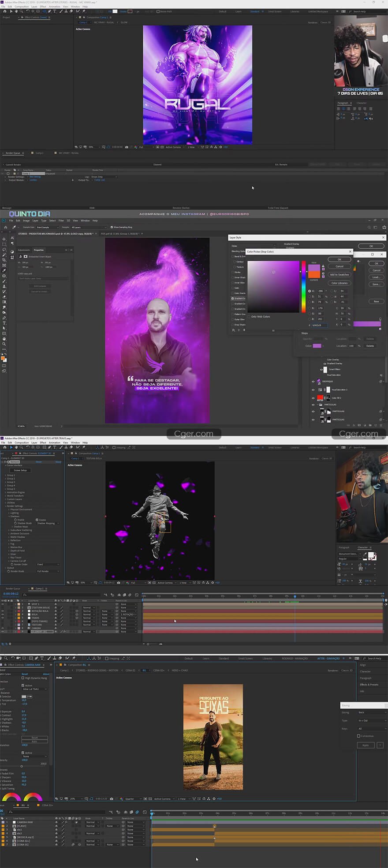Pick the Selection tool in RUGAL After Effects toolbar
Screen dimensions: 388x868
point(11,11)
